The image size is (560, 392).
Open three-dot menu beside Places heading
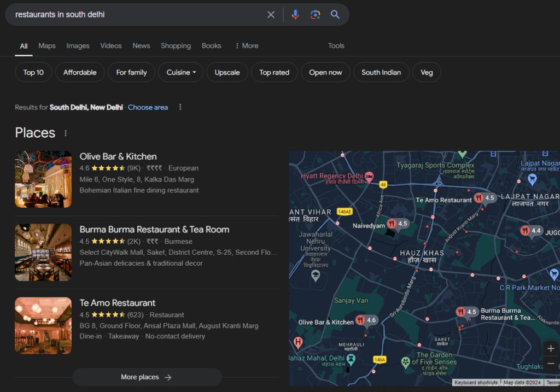[66, 133]
